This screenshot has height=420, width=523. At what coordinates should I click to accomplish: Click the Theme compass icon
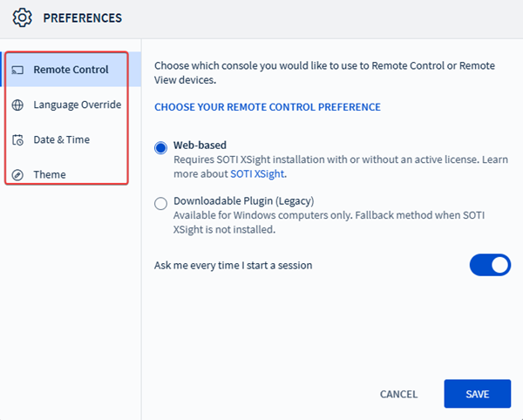point(17,174)
